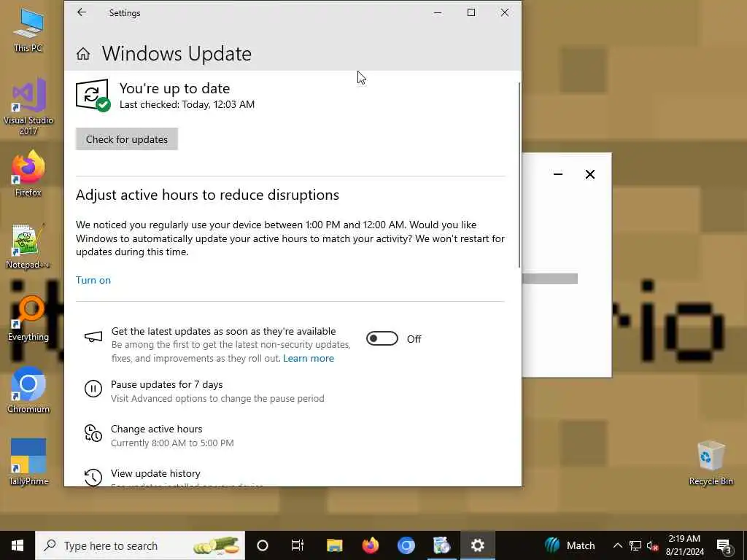Close the Settings window
Screen dimensions: 747x560
pos(505,13)
